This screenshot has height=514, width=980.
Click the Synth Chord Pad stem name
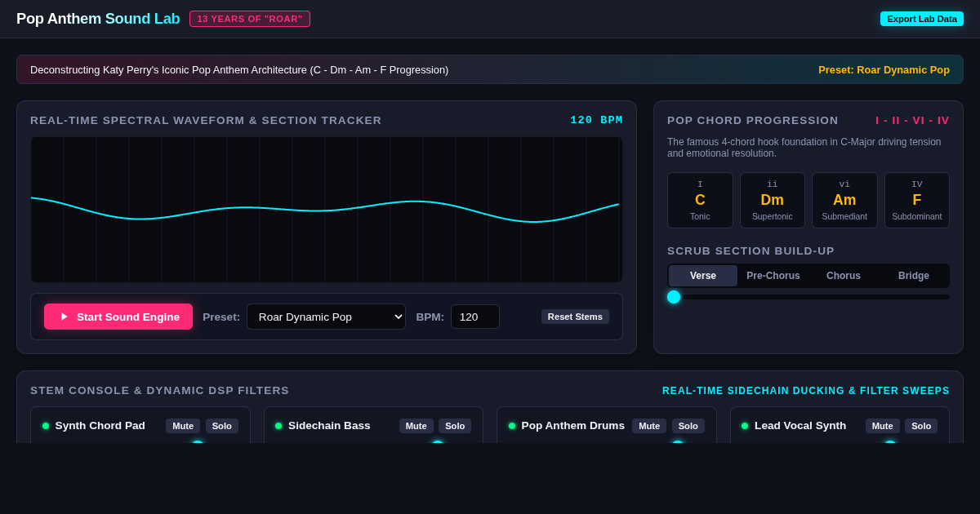click(x=100, y=426)
